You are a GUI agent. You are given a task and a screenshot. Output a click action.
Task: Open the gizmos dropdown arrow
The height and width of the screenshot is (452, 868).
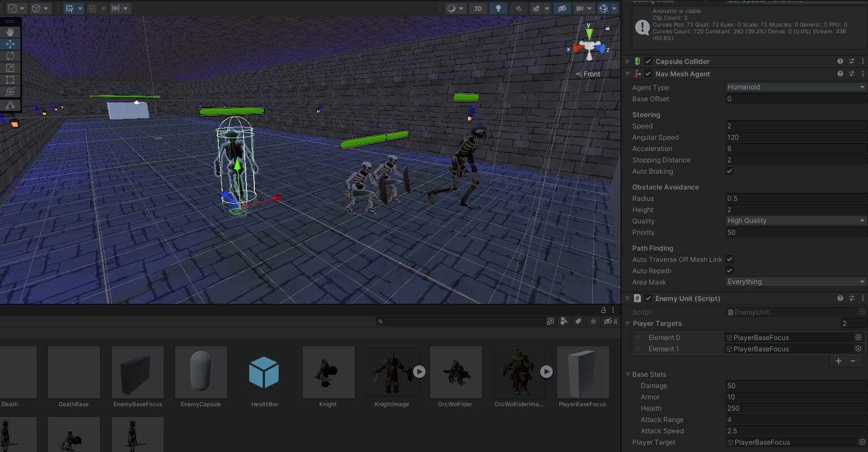coord(614,8)
